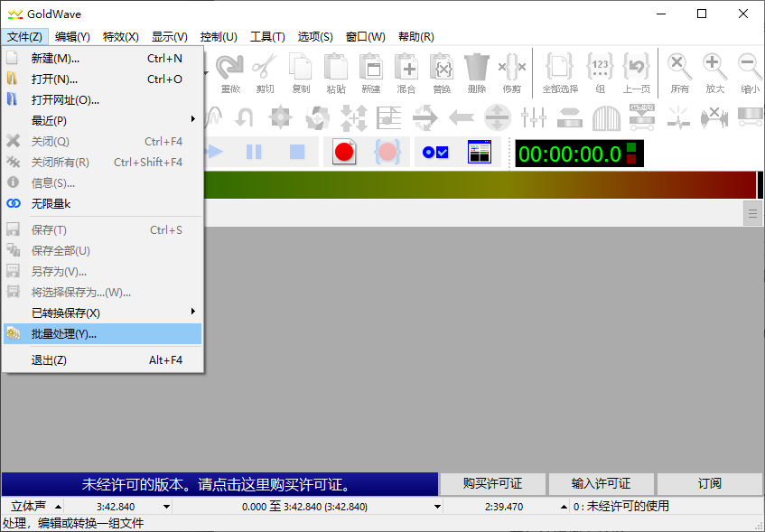Open the visual window properties icon

(x=479, y=153)
